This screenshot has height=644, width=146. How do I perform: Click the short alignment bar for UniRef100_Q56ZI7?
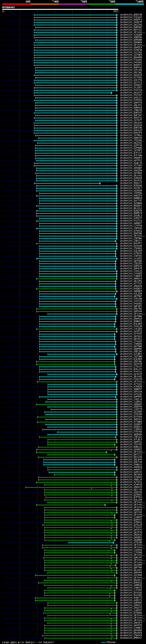67,183
